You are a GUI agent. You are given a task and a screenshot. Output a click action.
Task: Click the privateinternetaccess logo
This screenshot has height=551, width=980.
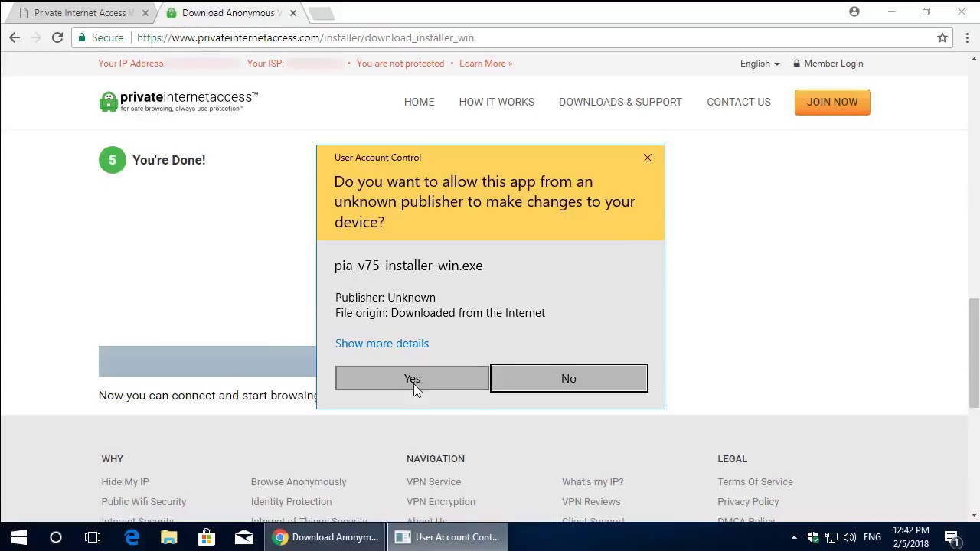(x=178, y=101)
